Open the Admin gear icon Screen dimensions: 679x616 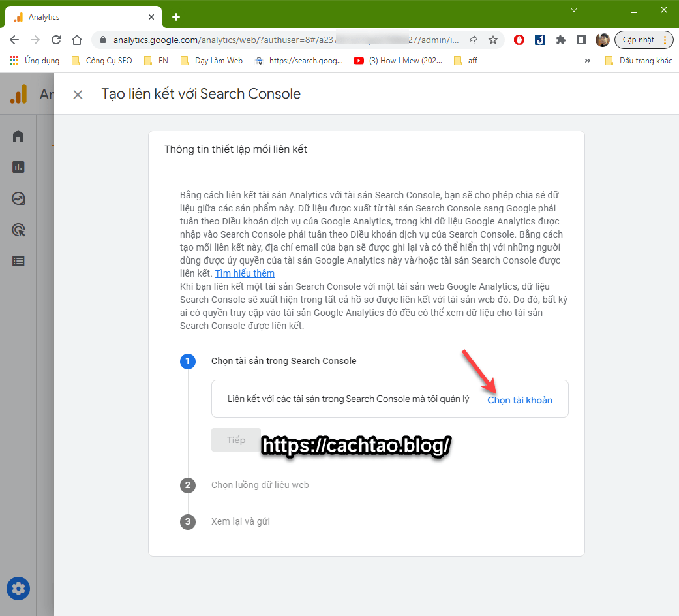pos(18,589)
